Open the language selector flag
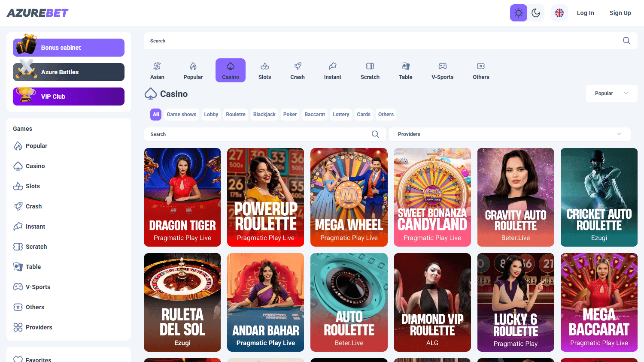Screen dimensions: 644x362 (559, 12)
